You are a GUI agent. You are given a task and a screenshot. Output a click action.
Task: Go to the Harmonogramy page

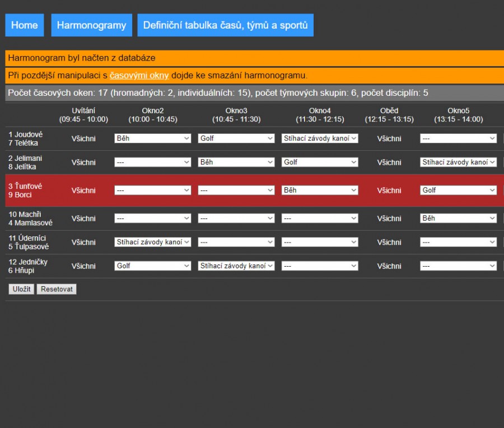pos(91,25)
